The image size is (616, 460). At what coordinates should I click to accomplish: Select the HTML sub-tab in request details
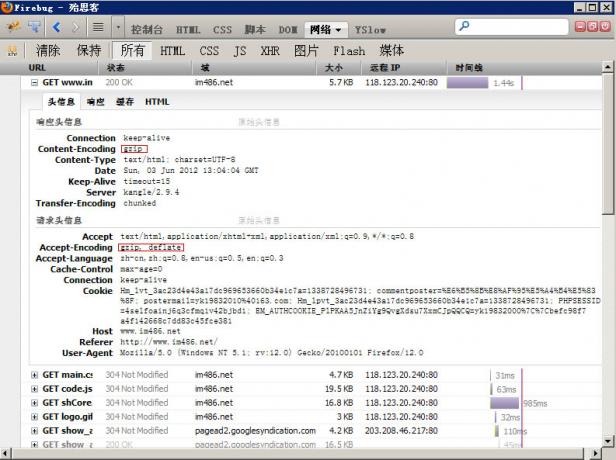157,102
